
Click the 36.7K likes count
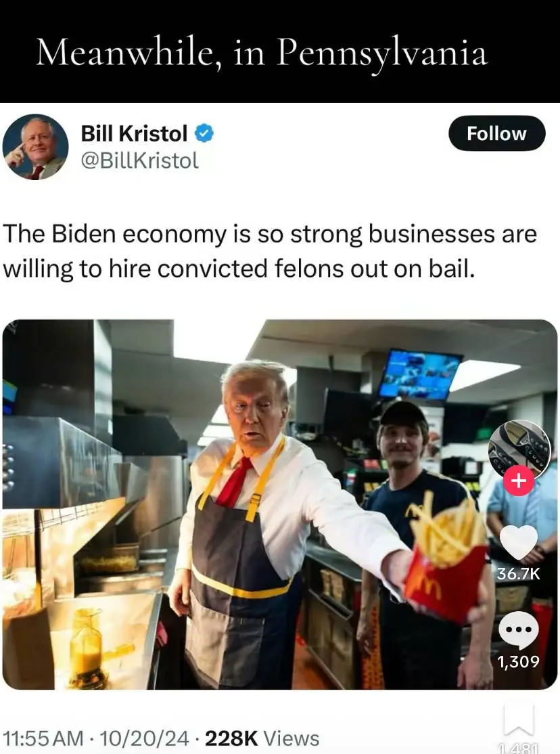point(519,573)
